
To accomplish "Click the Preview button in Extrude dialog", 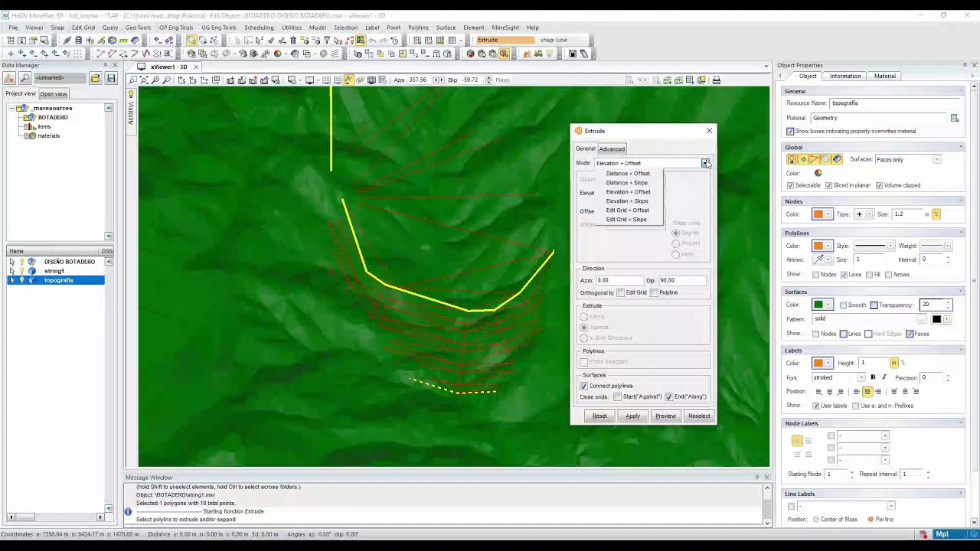I will point(665,416).
